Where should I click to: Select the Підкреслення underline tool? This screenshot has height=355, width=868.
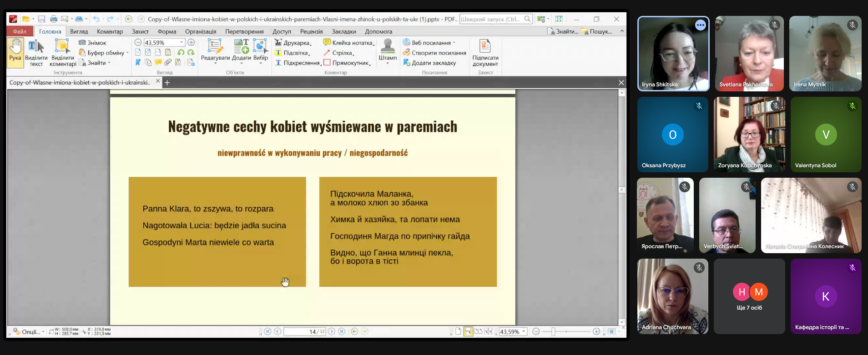pyautogui.click(x=298, y=63)
